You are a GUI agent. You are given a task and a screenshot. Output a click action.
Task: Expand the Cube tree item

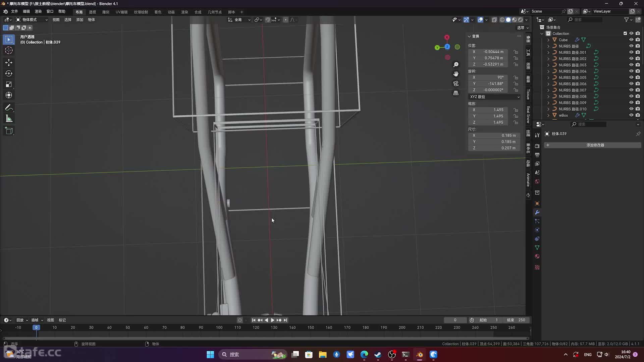548,40
